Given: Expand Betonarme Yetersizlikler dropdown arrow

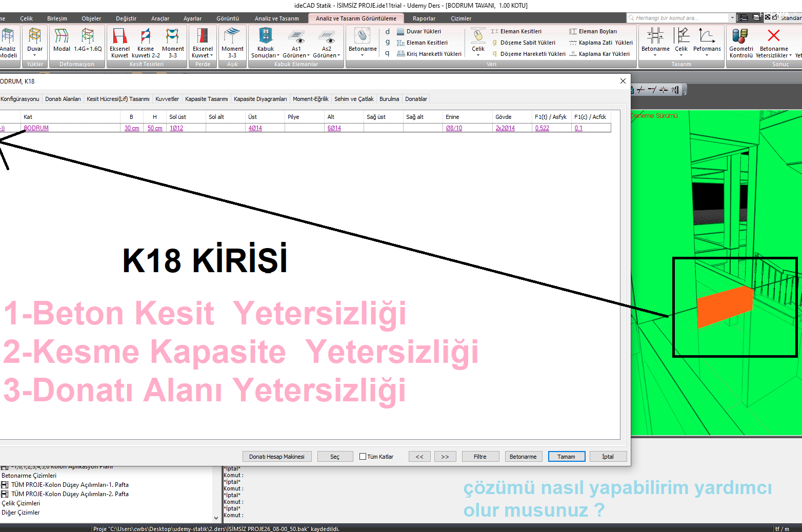Looking at the screenshot, I should pyautogui.click(x=790, y=55).
